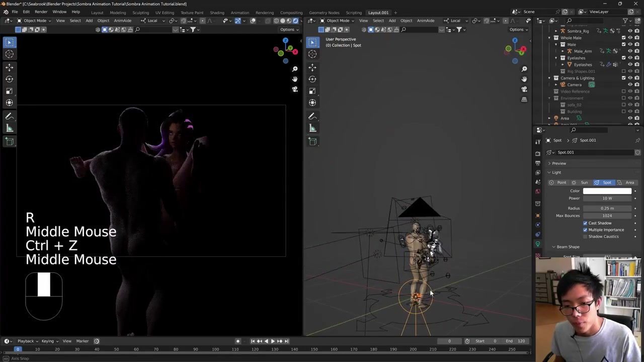
Task: Open the Render menu
Action: [x=41, y=12]
